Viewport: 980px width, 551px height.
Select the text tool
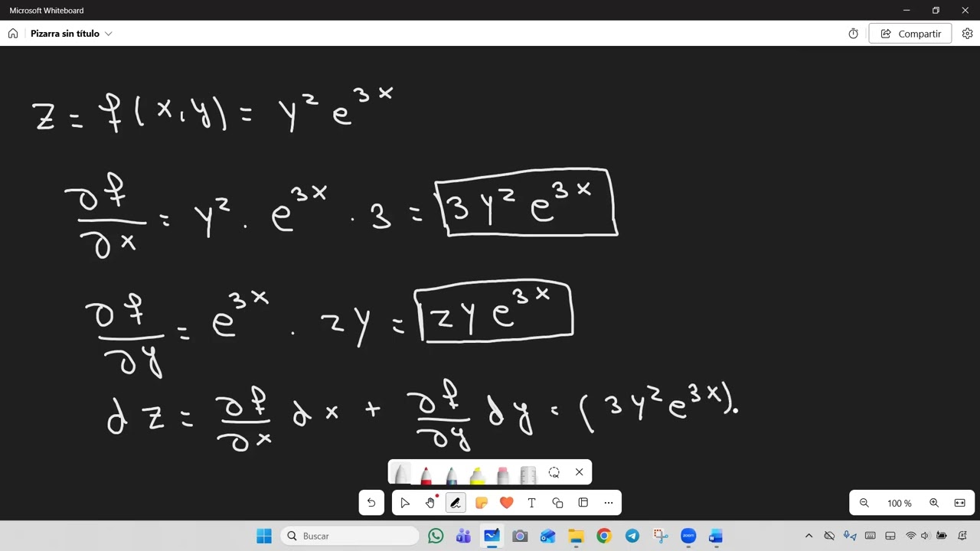click(531, 503)
